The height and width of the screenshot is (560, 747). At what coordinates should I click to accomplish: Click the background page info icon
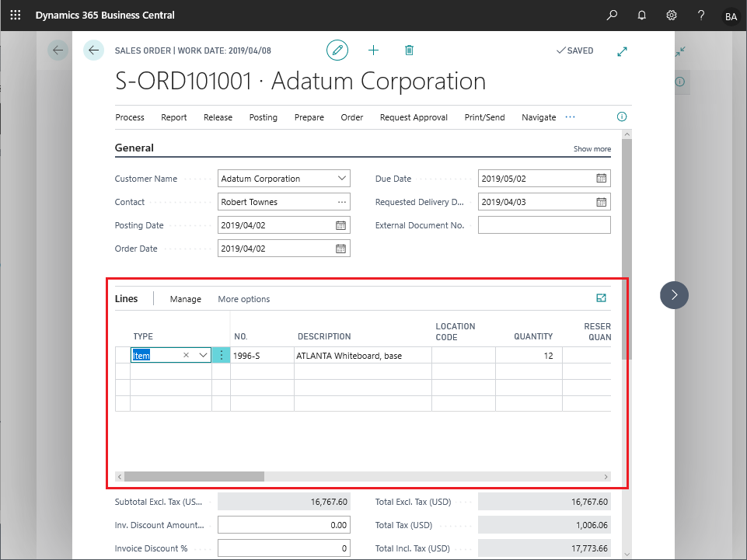[x=680, y=82]
